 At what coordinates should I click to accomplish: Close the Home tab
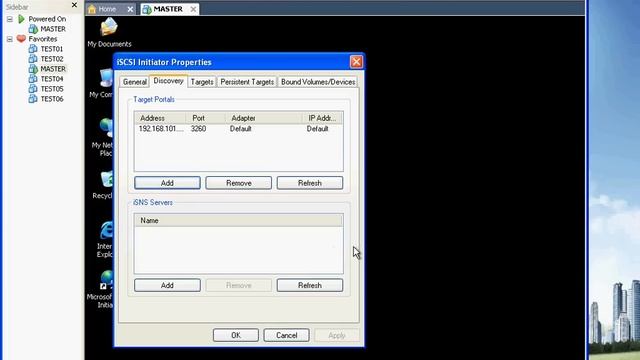130,9
